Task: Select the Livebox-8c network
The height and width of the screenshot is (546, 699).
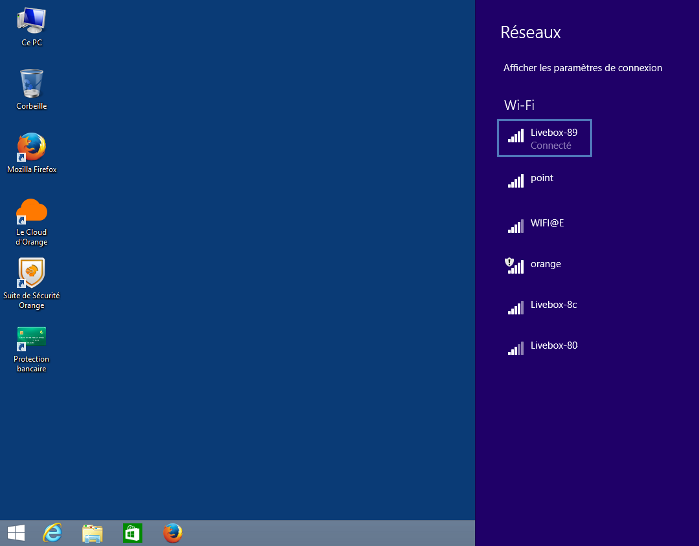Action: click(x=553, y=305)
